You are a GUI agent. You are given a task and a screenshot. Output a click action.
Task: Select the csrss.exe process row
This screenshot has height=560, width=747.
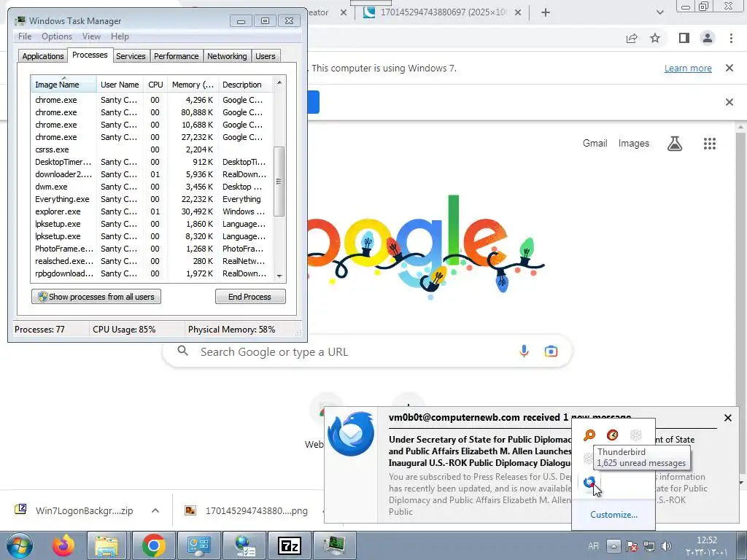tap(152, 149)
